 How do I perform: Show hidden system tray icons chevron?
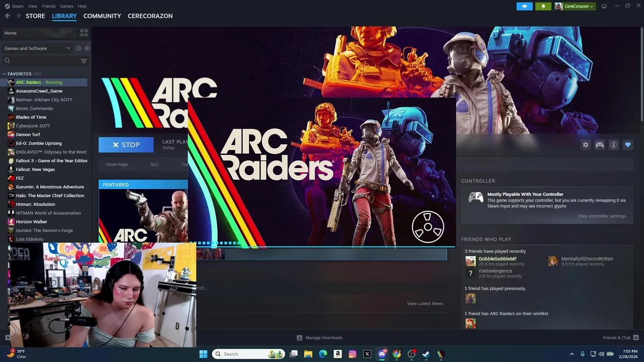[572, 354]
